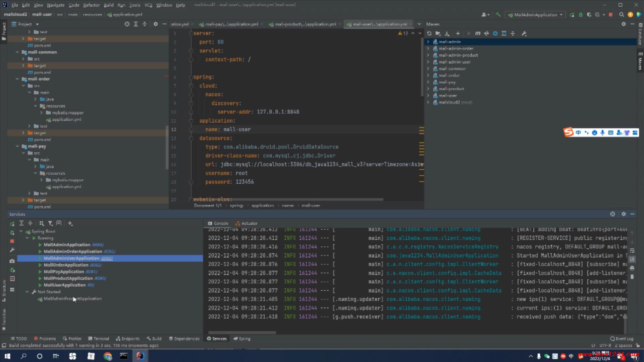The width and height of the screenshot is (644, 362).
Task: Toggle soft-wrap in the console side toolbar
Action: [x=632, y=251]
